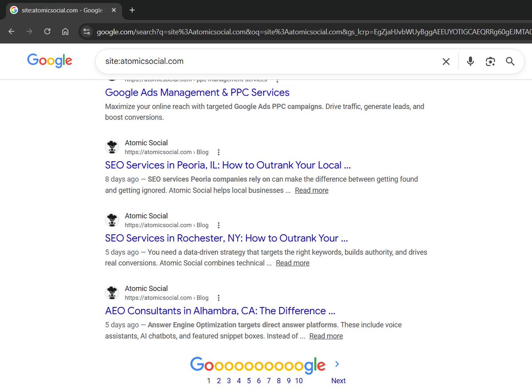The width and height of the screenshot is (532, 392).
Task: Go to results page 2
Action: pyautogui.click(x=219, y=381)
